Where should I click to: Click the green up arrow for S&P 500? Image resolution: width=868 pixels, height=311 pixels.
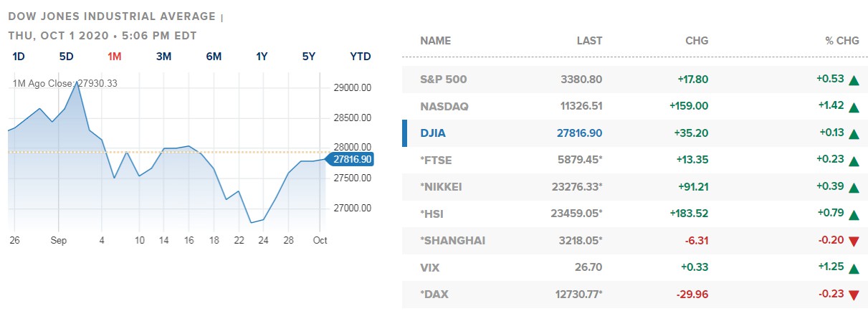854,80
